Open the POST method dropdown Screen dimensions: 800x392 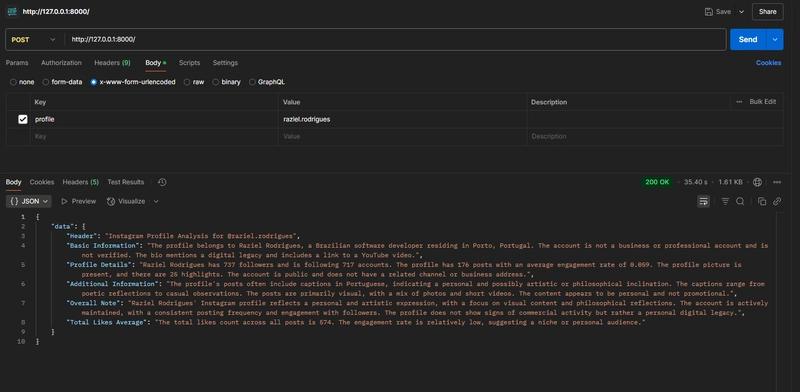pyautogui.click(x=34, y=40)
